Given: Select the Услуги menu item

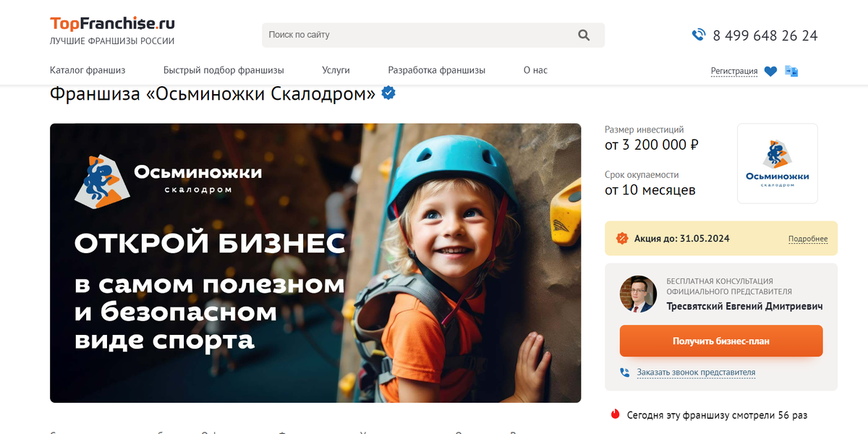Looking at the screenshot, I should [336, 70].
